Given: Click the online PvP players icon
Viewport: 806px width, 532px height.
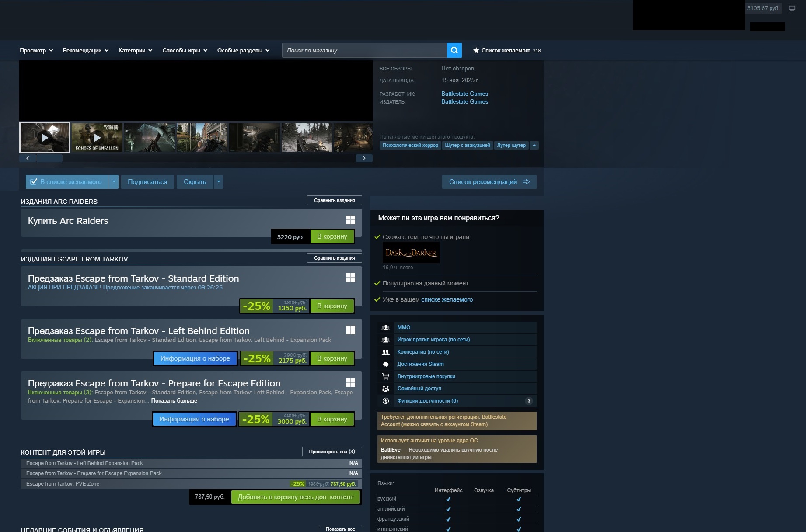Looking at the screenshot, I should (386, 340).
